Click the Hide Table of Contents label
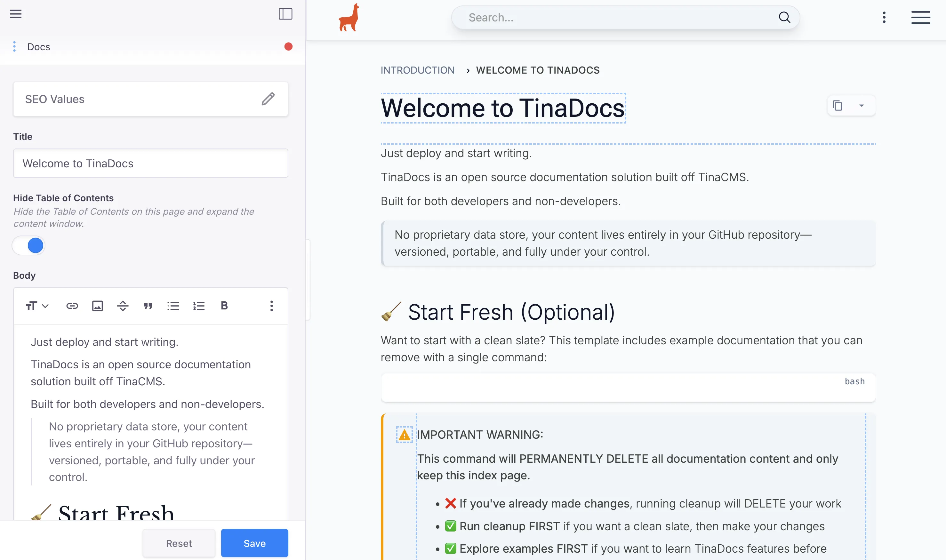This screenshot has width=946, height=560. coord(63,198)
